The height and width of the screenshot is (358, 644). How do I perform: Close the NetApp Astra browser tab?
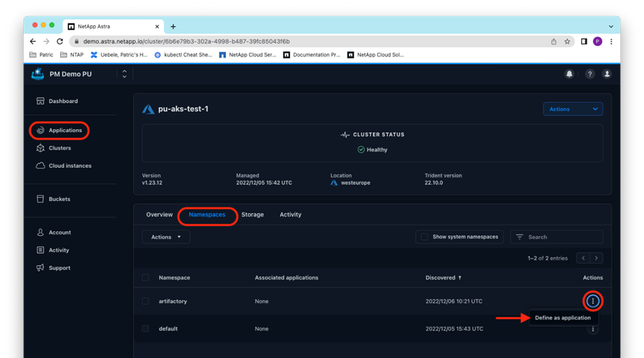pos(157,26)
